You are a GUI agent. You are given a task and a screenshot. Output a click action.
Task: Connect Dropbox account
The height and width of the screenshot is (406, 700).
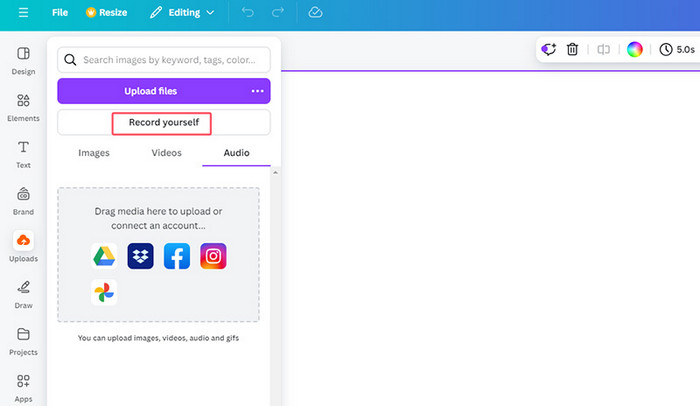click(x=140, y=256)
